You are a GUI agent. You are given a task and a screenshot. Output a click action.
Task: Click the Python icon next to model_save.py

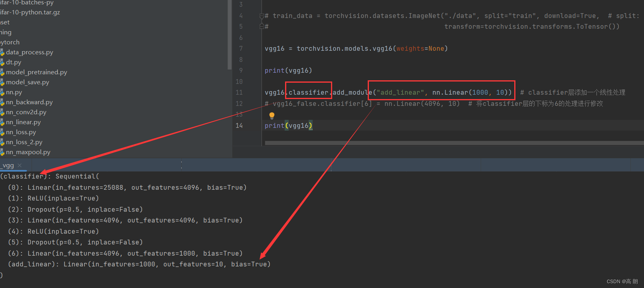tap(2, 82)
